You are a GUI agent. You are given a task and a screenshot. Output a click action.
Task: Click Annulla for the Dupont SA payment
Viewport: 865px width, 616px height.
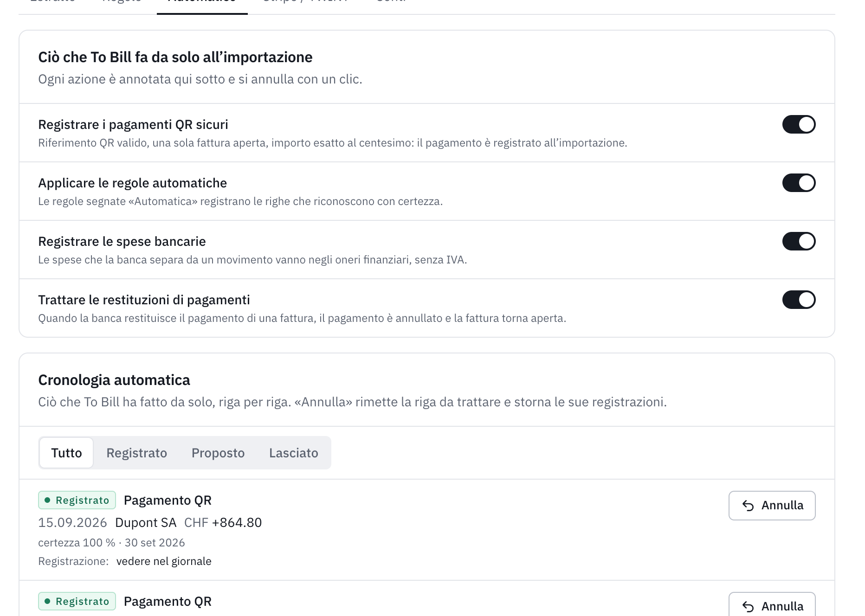[x=772, y=506]
